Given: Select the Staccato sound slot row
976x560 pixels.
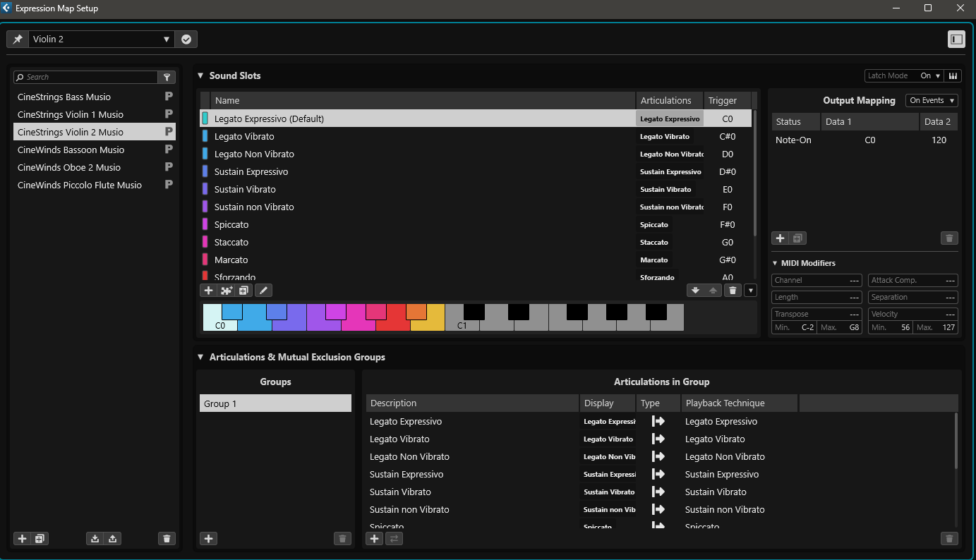Looking at the screenshot, I should tap(476, 243).
